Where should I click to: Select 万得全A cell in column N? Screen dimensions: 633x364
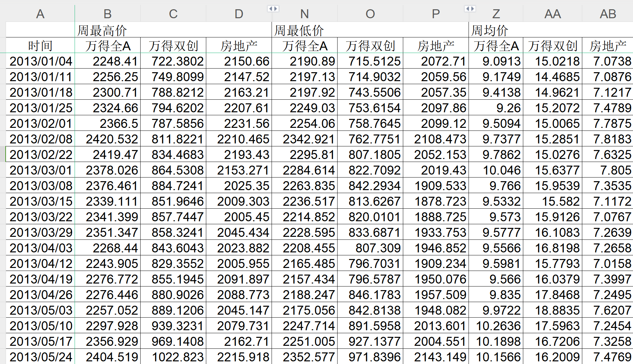pyautogui.click(x=304, y=45)
